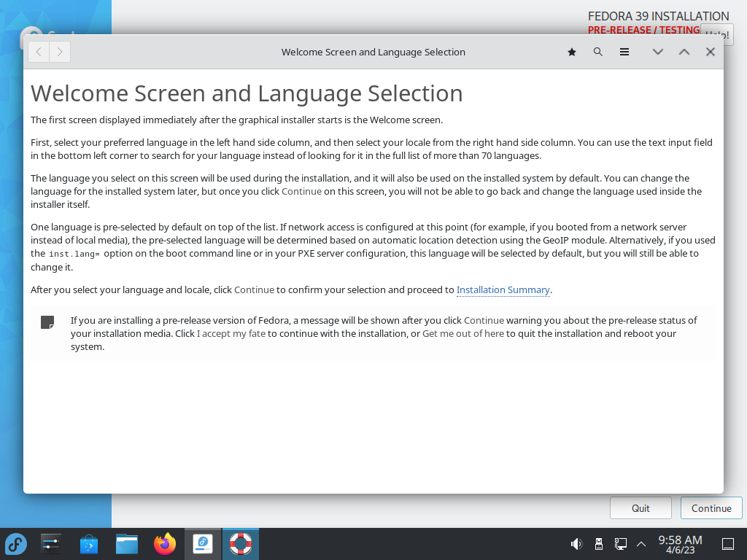Launch Firefox from the taskbar

(x=165, y=544)
